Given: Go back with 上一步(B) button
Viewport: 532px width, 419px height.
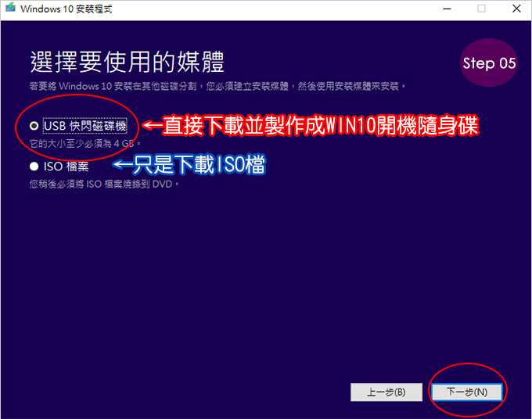Looking at the screenshot, I should 386,392.
